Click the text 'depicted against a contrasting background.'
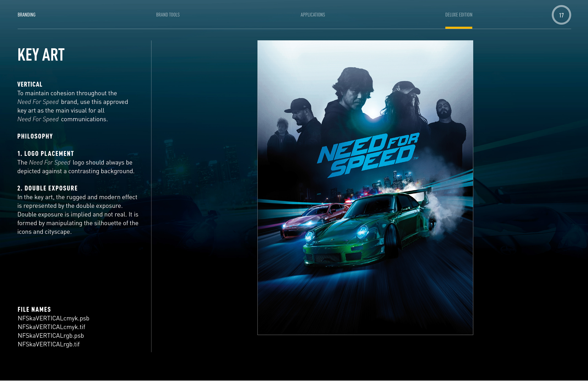Image resolution: width=588 pixels, height=381 pixels. [76, 171]
